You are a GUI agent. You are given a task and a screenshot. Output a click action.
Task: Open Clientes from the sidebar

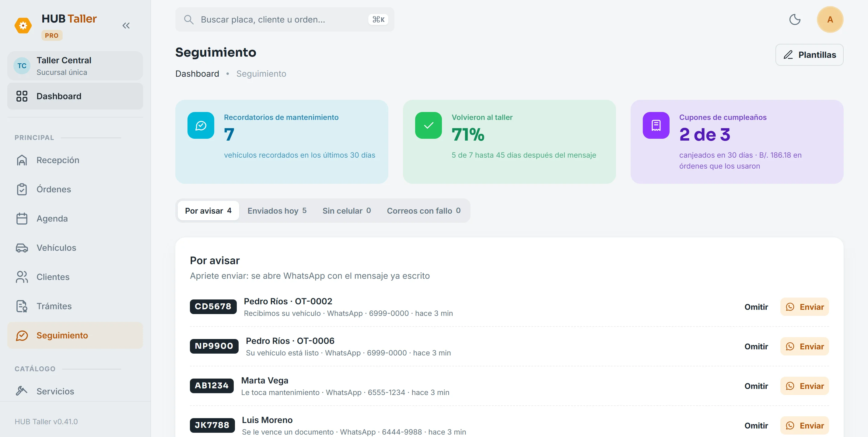click(75, 277)
